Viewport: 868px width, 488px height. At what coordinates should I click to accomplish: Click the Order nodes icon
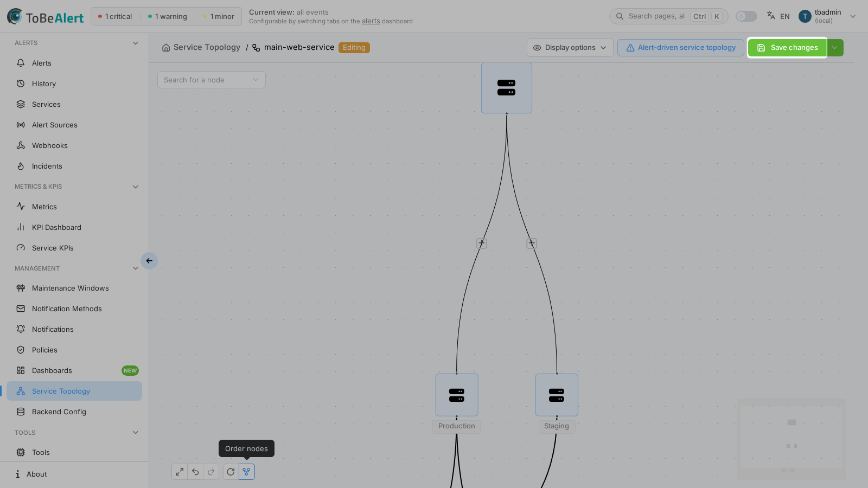[246, 472]
